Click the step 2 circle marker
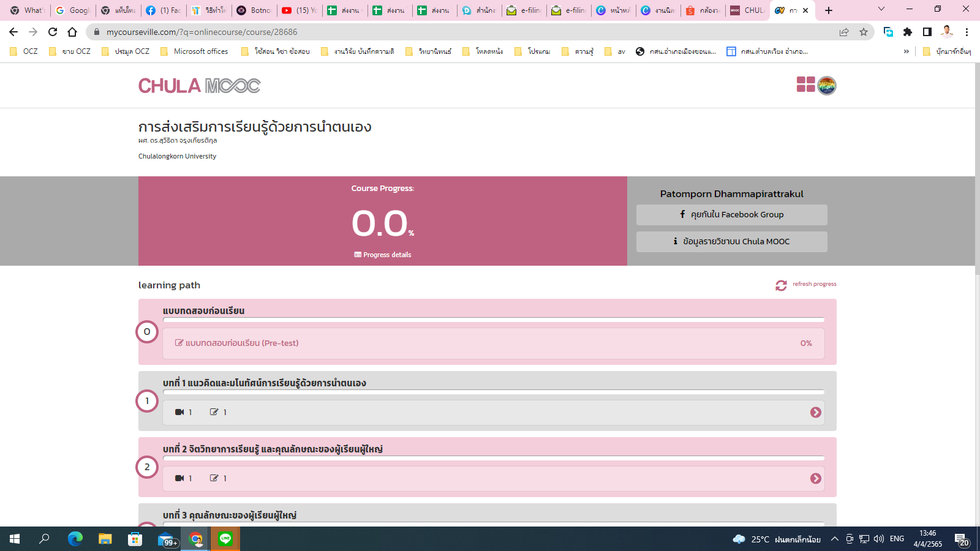Image resolution: width=980 pixels, height=551 pixels. point(147,467)
